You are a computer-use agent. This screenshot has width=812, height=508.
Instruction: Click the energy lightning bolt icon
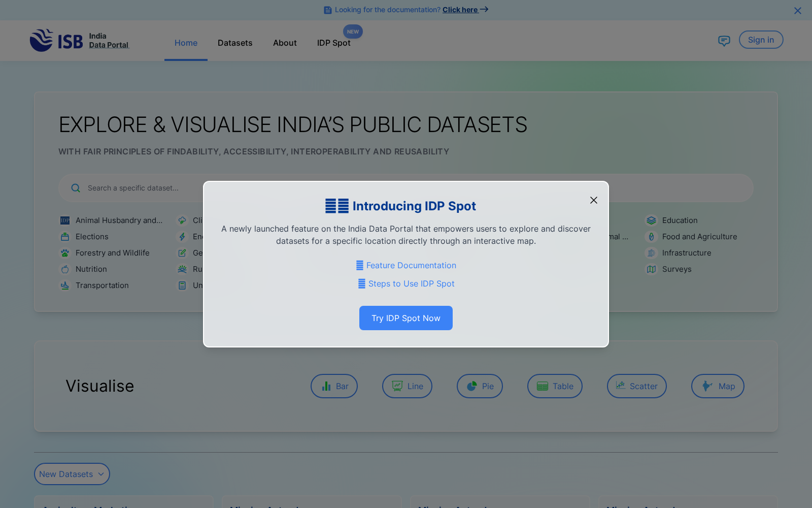pos(182,237)
